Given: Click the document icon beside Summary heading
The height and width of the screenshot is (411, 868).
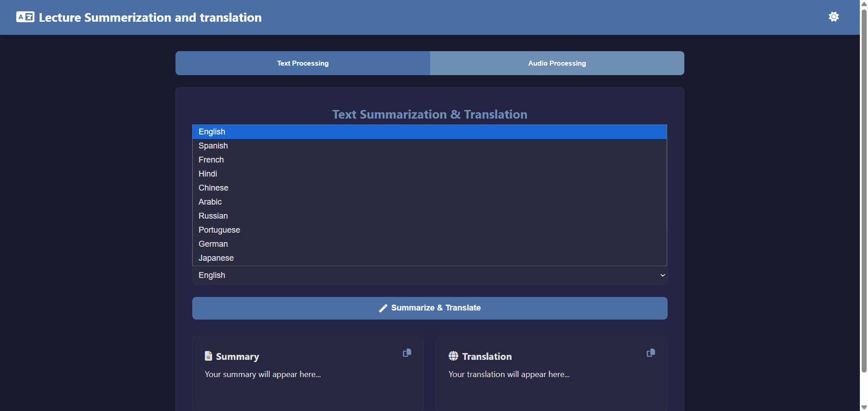Looking at the screenshot, I should tap(208, 356).
